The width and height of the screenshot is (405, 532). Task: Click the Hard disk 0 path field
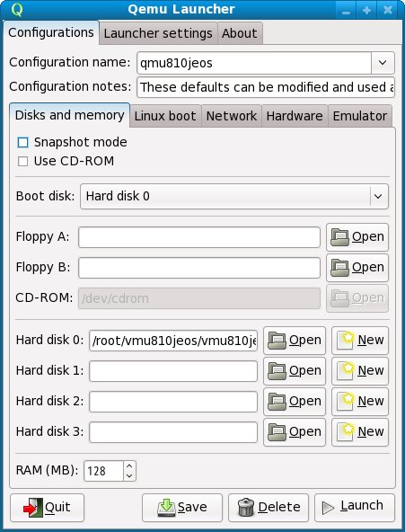tap(173, 341)
